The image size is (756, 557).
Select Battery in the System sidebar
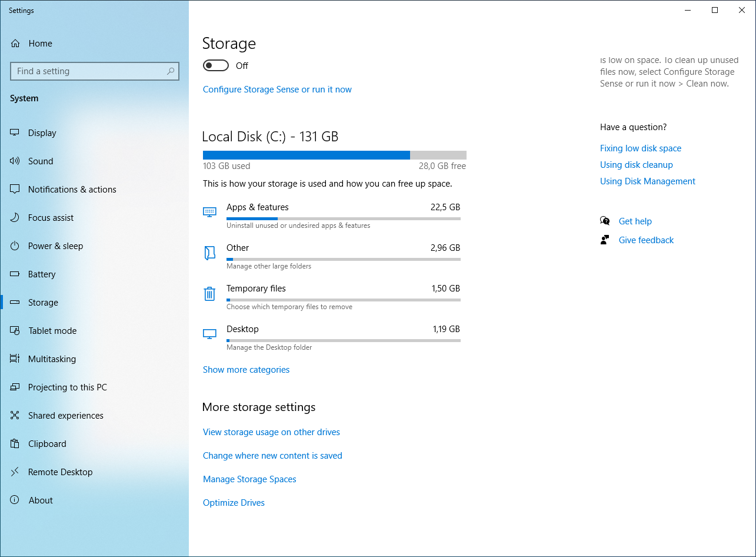(x=44, y=274)
